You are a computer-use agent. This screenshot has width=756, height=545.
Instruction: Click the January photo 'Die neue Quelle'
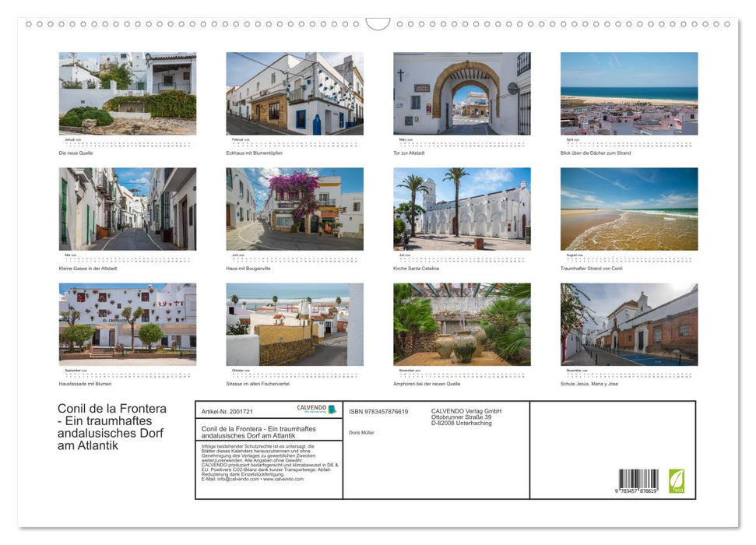126,93
